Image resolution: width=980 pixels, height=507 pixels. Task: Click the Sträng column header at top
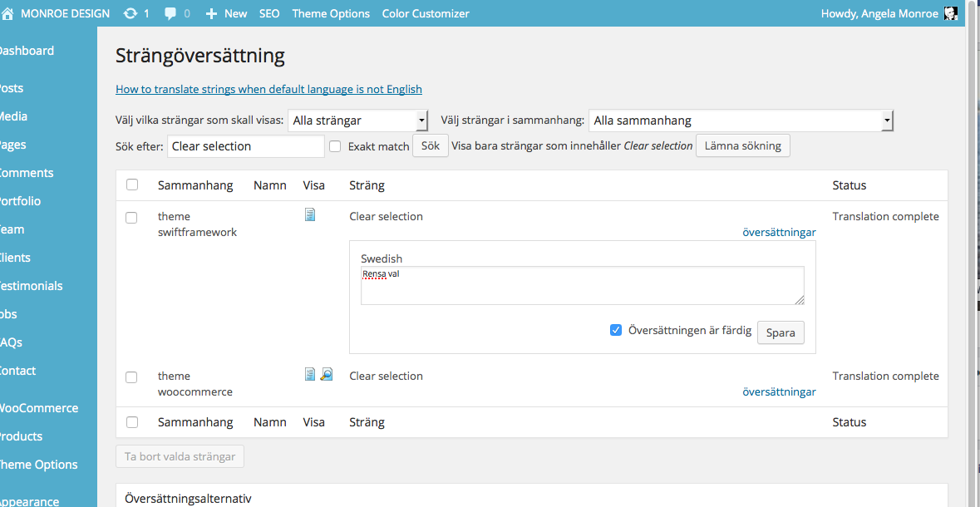point(367,185)
